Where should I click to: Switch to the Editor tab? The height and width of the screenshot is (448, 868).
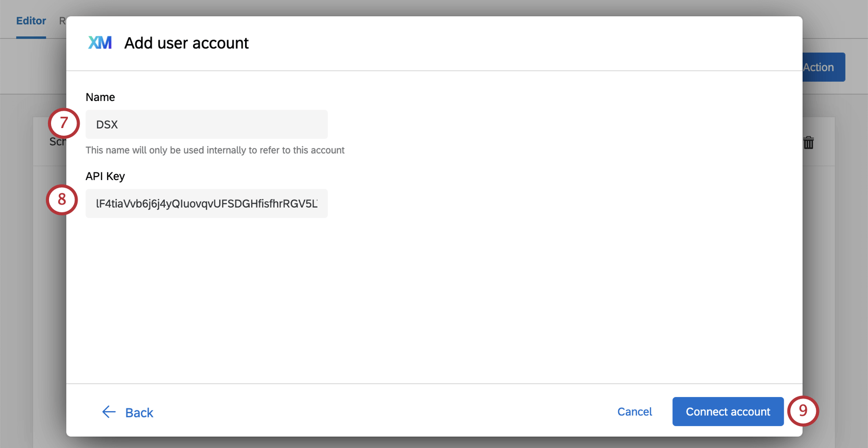(31, 21)
